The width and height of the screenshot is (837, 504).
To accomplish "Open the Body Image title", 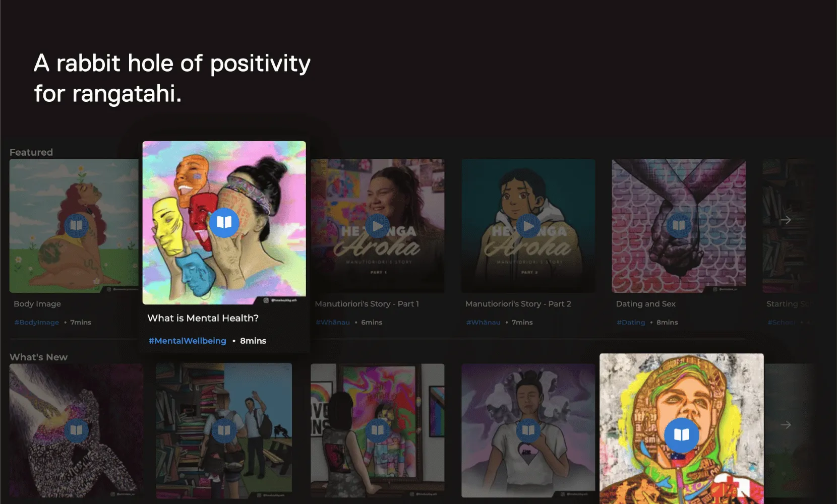I will 37,304.
